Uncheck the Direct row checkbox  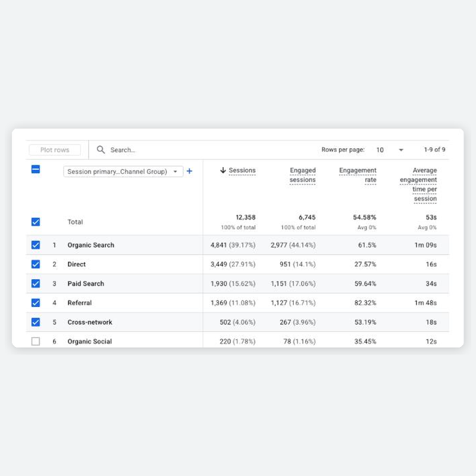point(36,264)
